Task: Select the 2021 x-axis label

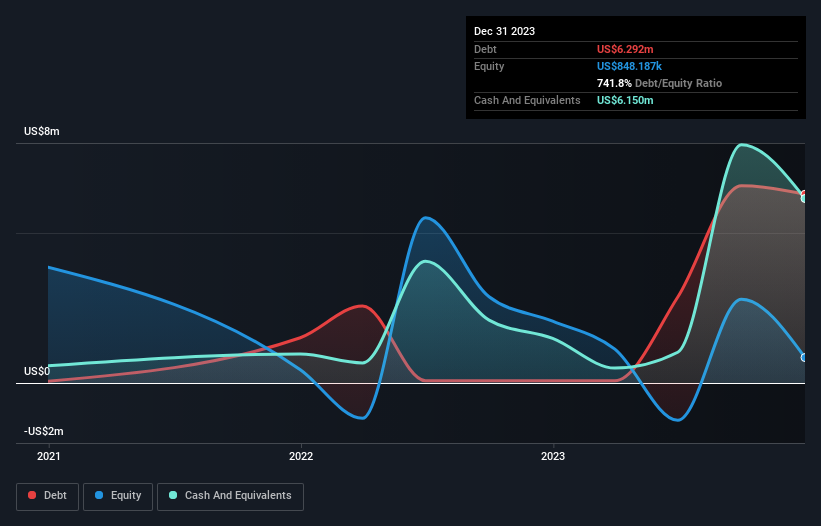Action: coord(49,456)
